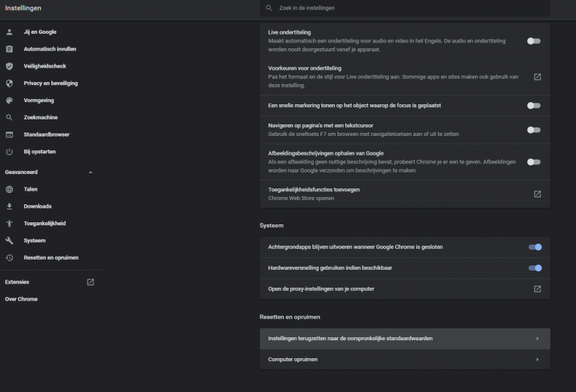576x392 pixels.
Task: Click the shield check icon for Veiligheidscheck
Action: click(x=9, y=66)
